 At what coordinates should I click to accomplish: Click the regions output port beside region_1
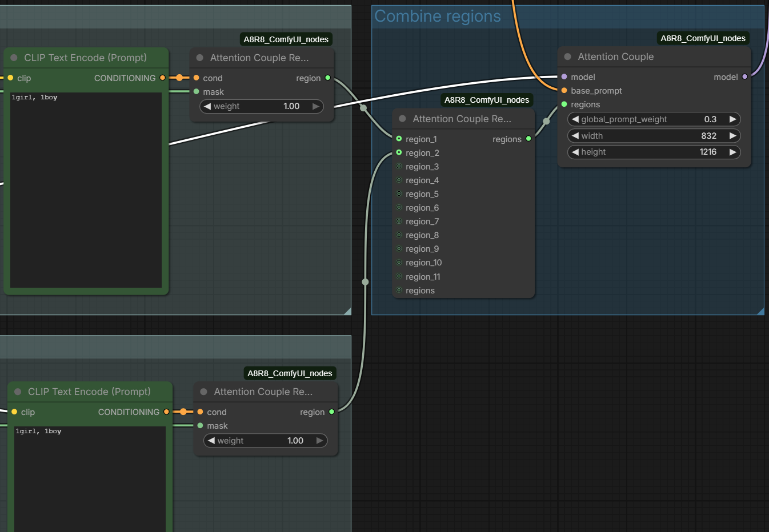tap(528, 139)
